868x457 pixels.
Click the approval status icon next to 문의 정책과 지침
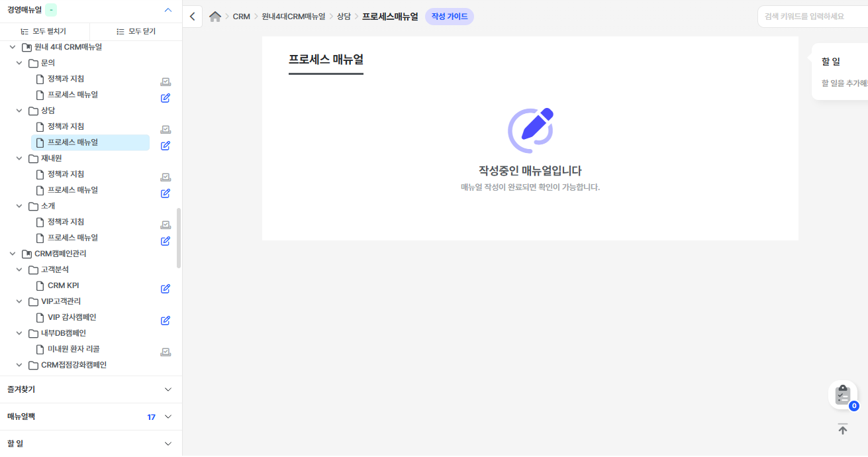point(165,81)
